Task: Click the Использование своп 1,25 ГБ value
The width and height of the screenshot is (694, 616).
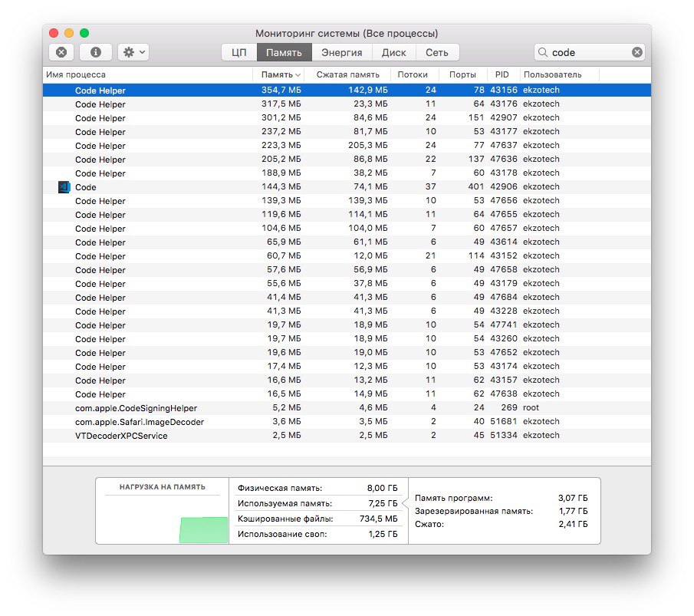Action: click(383, 534)
